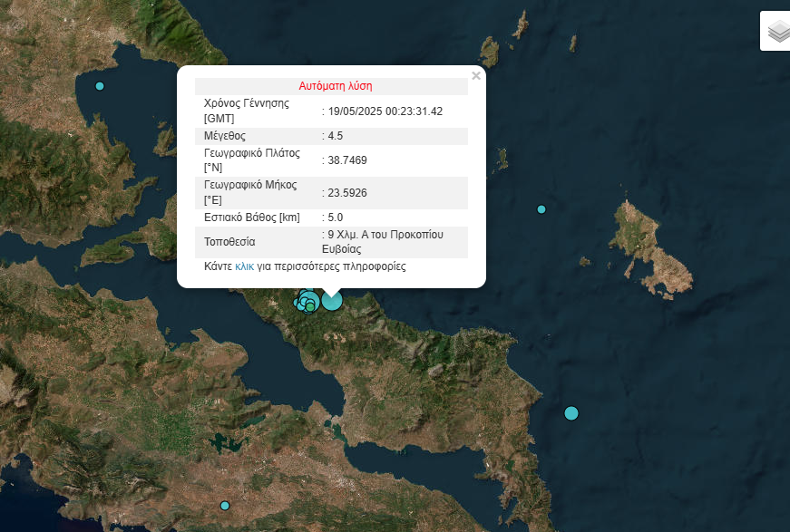
Task: Click the earthquake marker in the top-left gulf
Action: pyautogui.click(x=100, y=86)
